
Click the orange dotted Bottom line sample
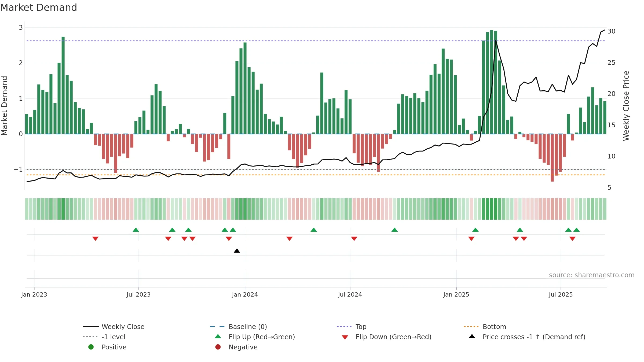471,327
